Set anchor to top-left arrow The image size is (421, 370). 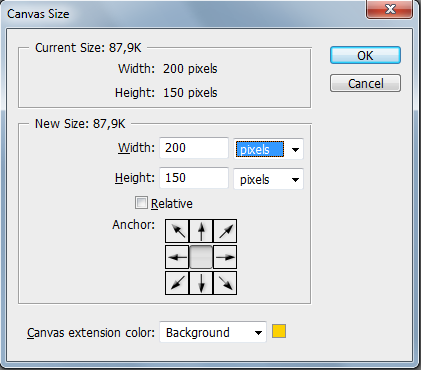[x=177, y=231]
